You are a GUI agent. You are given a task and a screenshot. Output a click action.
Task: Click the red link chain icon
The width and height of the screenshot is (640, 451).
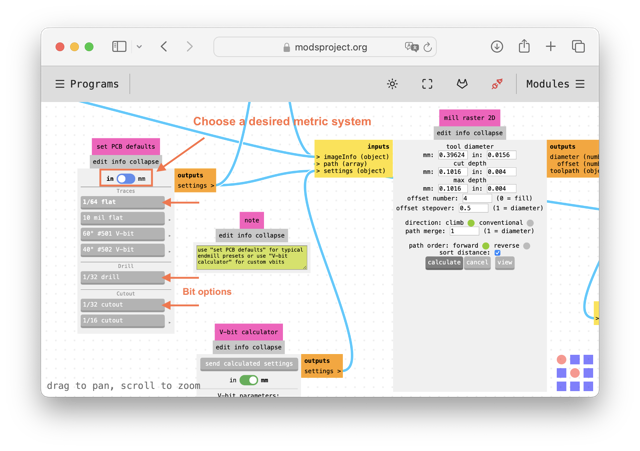pos(497,84)
